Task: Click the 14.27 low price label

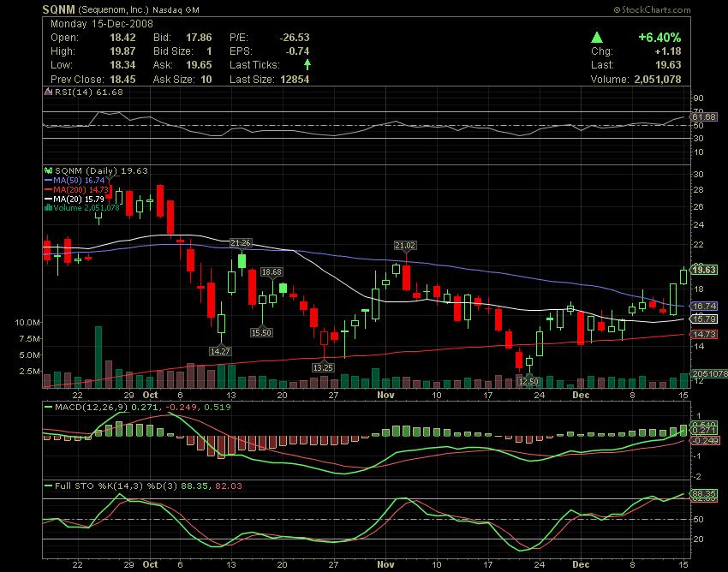Action: click(x=220, y=351)
